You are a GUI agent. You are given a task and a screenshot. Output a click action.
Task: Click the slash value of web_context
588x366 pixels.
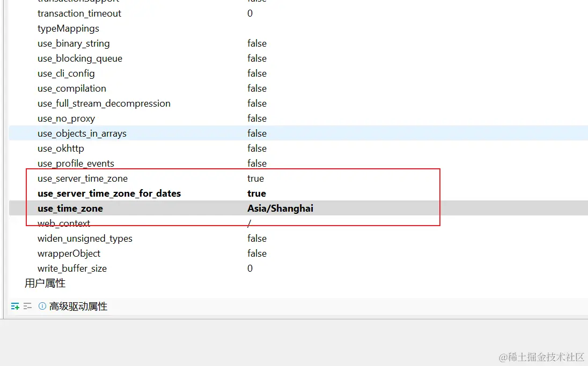point(249,223)
